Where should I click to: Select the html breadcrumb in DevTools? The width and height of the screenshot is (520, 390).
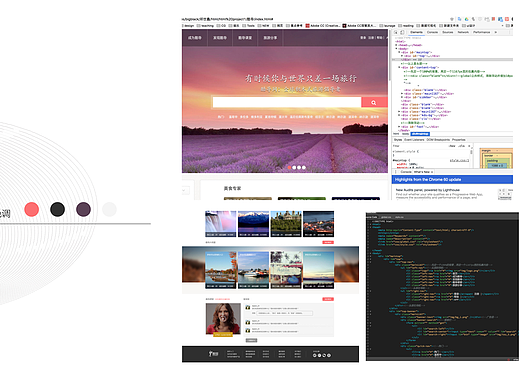(396, 134)
